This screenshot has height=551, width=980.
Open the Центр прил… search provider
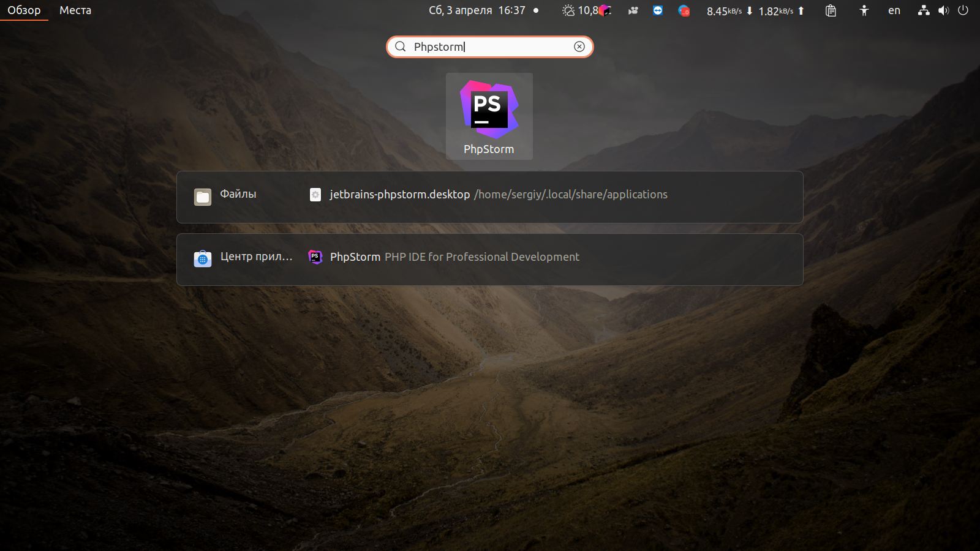[x=243, y=258]
